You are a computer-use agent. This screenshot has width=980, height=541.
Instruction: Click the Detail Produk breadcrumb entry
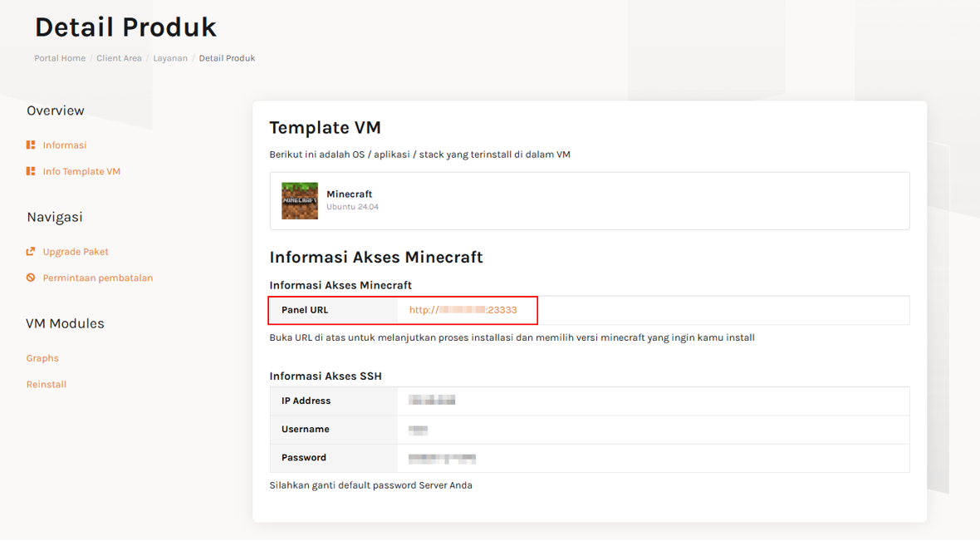coord(227,58)
